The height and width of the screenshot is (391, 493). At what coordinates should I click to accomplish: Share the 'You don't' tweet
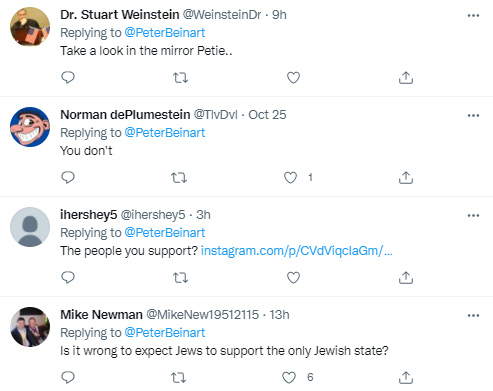[406, 178]
